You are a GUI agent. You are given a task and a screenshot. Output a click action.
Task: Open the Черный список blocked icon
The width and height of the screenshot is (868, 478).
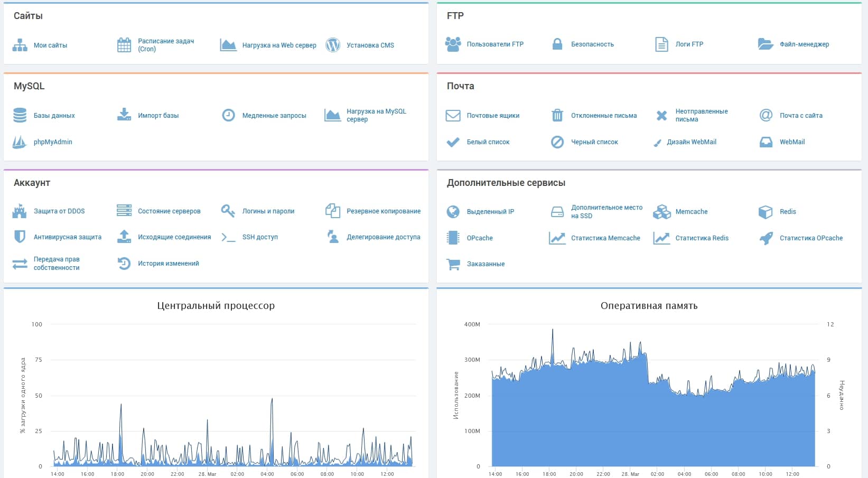tap(557, 142)
